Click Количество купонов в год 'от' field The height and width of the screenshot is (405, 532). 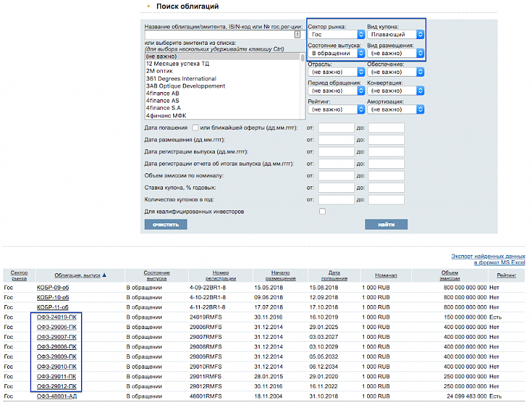336,200
